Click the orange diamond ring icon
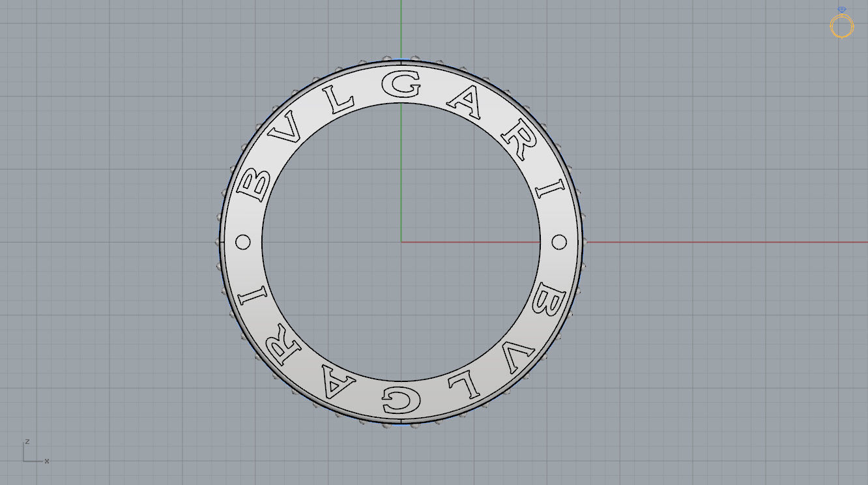 point(841,23)
